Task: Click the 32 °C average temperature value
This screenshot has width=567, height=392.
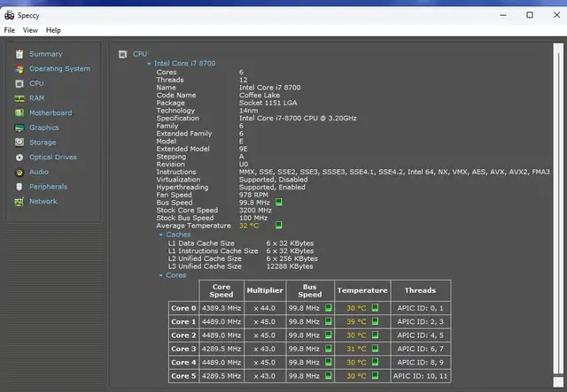Action: coord(249,226)
